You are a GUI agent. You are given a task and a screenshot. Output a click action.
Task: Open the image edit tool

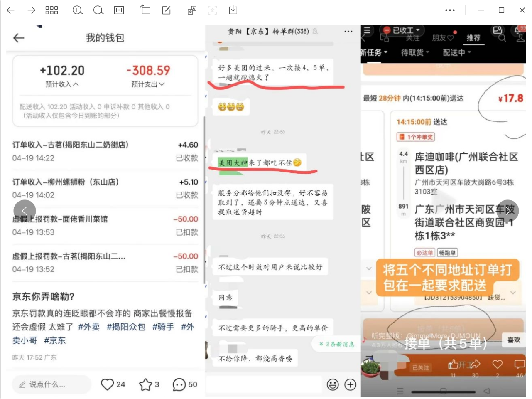[x=167, y=10]
